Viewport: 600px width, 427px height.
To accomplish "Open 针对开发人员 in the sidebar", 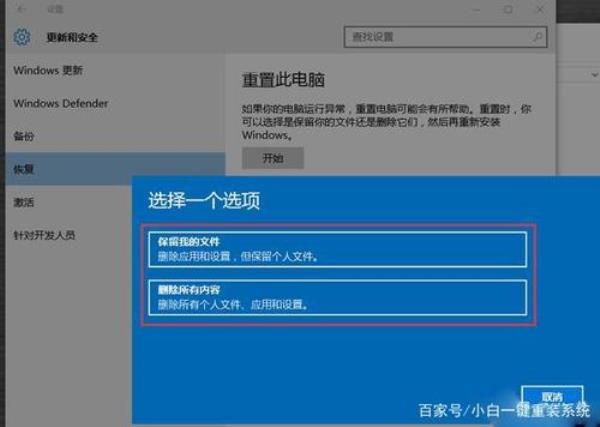I will click(x=44, y=235).
